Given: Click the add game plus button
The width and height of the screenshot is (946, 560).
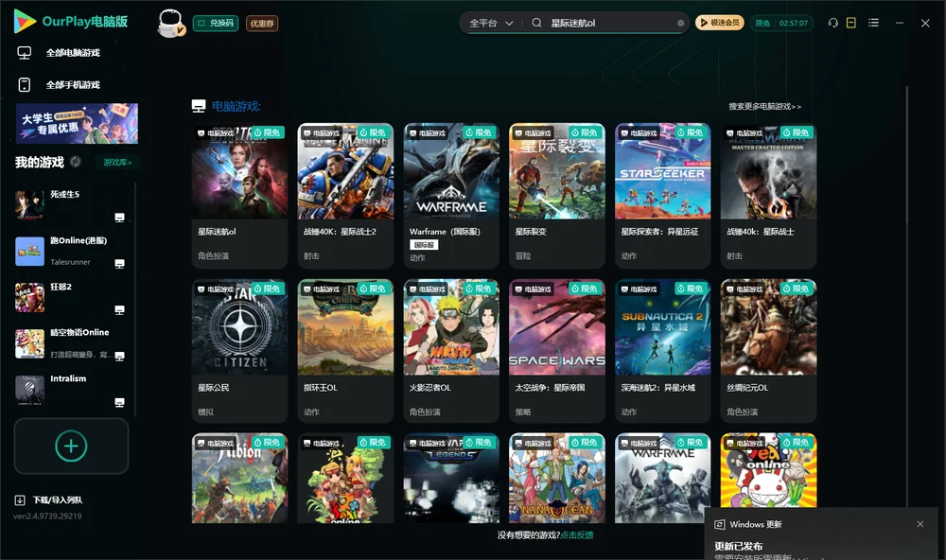Looking at the screenshot, I should [71, 446].
